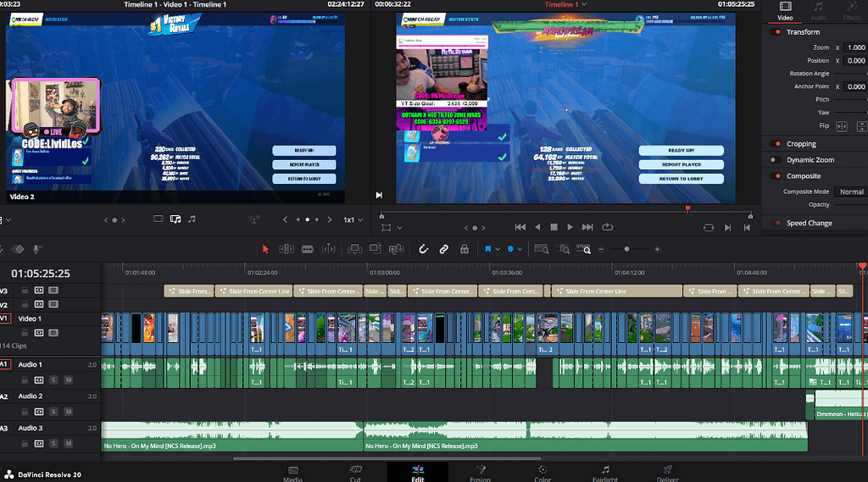Switch to the Color page

point(543,472)
